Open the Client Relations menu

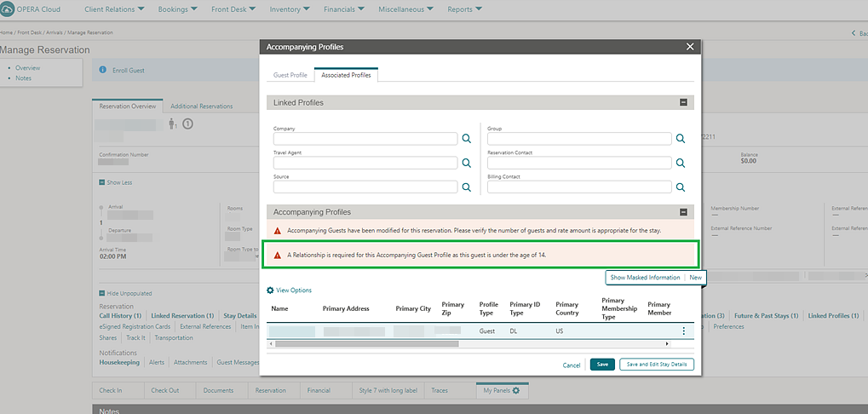coord(115,9)
